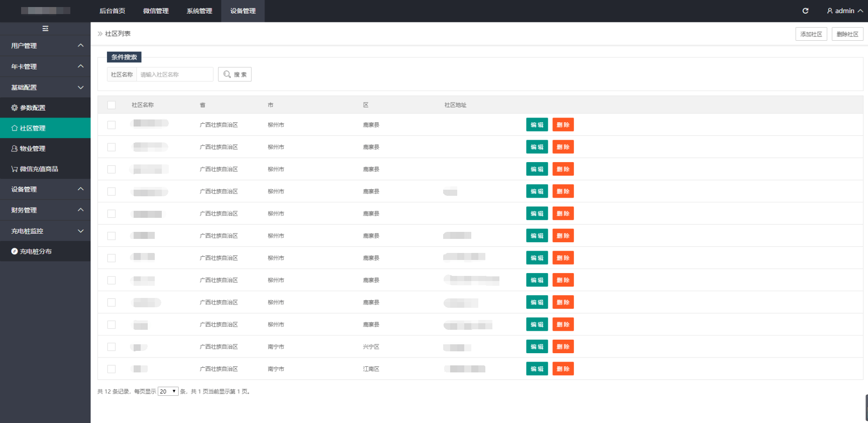Click the 删除社区 button
This screenshot has height=423, width=868.
tap(847, 34)
